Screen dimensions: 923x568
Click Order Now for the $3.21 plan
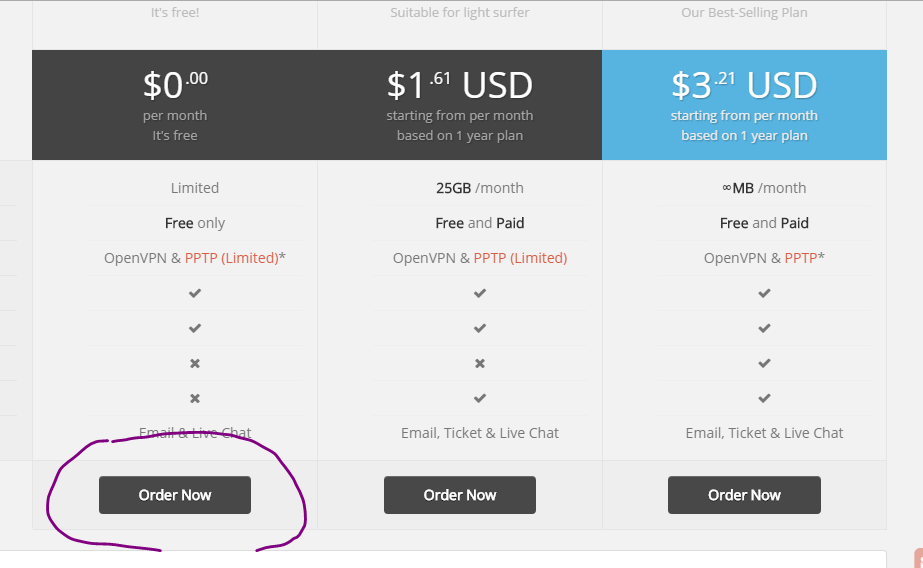(x=744, y=495)
